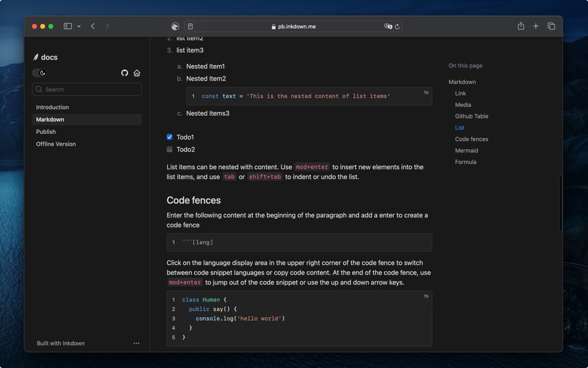The width and height of the screenshot is (588, 368).
Task: Uncheck the Todo1 checkbox
Action: point(170,137)
